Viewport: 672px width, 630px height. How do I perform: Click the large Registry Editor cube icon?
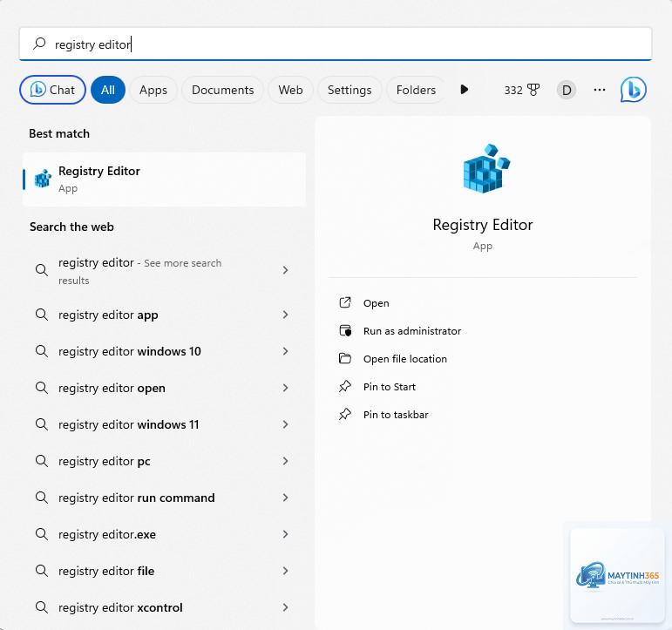pyautogui.click(x=486, y=169)
